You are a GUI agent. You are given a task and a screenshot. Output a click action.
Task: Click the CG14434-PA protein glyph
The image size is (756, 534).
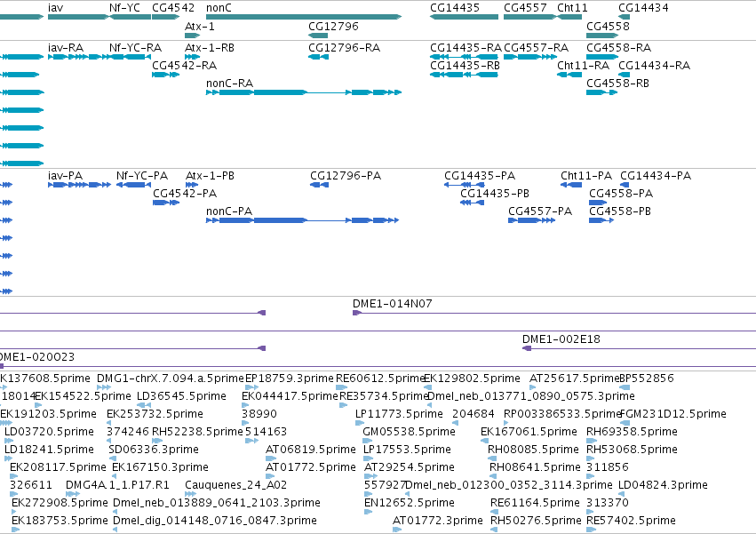tap(625, 185)
